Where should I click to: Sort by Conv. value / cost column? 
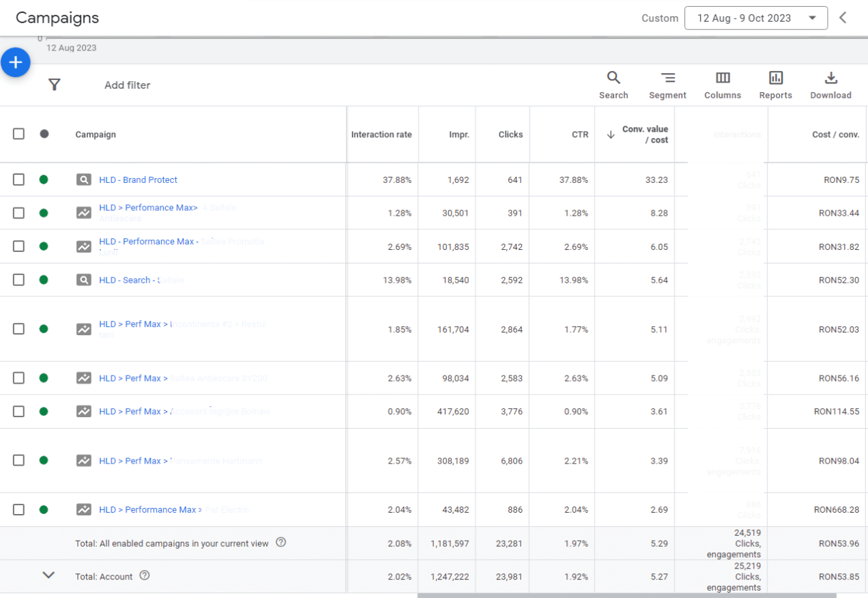tap(644, 134)
